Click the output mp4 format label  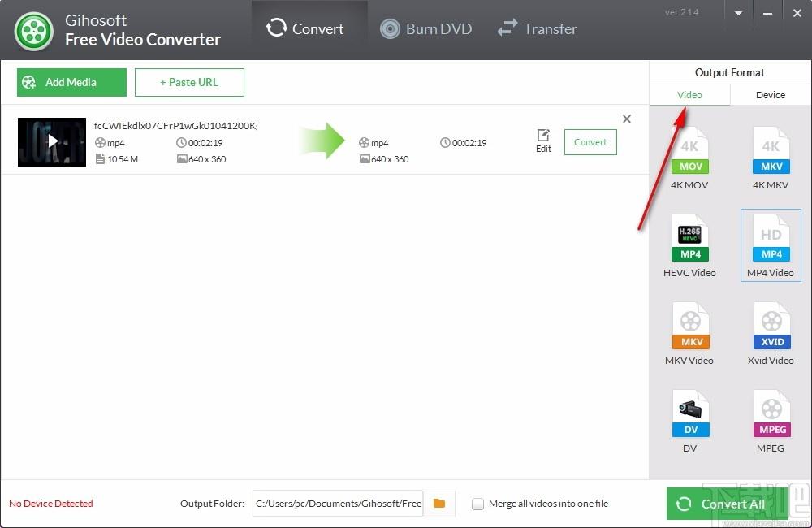379,142
